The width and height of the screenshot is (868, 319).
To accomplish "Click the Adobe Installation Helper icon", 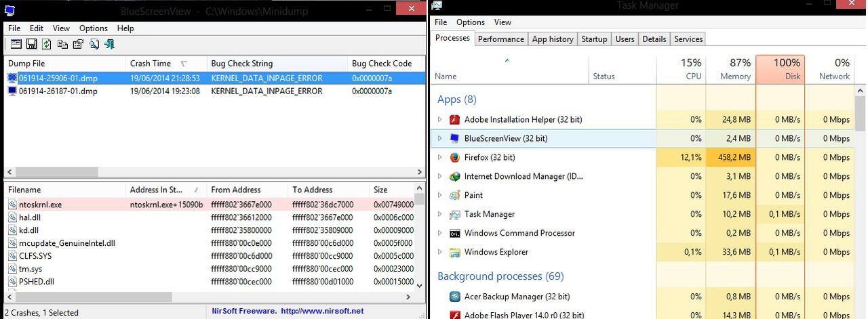I will coord(454,120).
